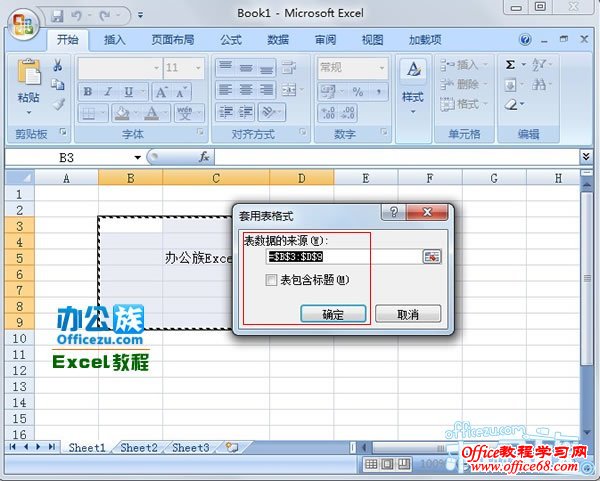Click the Decrease Decimal icon
600x481 pixels.
click(x=347, y=113)
